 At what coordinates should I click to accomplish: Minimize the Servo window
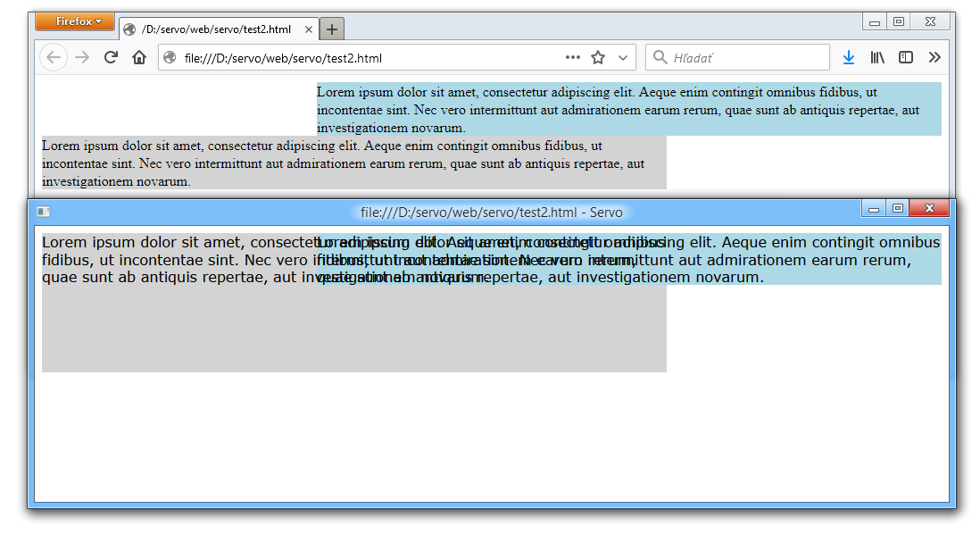874,209
